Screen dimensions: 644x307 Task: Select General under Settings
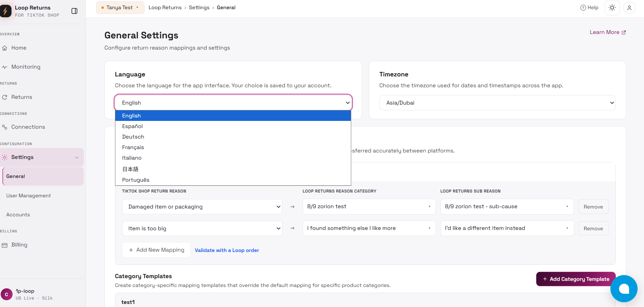[43, 176]
